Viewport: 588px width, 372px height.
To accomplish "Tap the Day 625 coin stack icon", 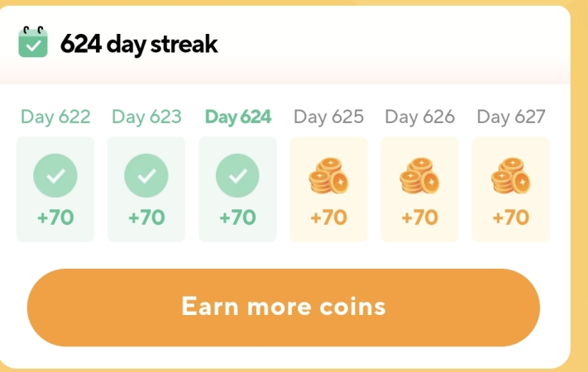I will click(329, 175).
